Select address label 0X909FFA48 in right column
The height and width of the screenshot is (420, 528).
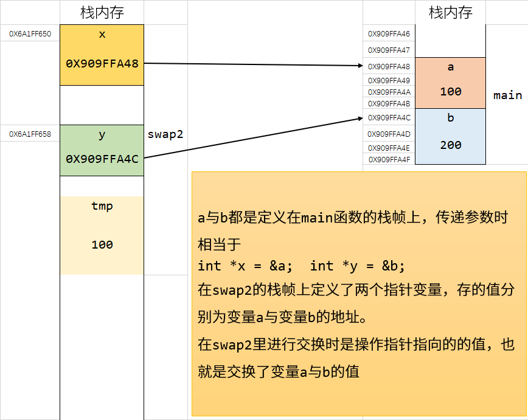click(389, 67)
